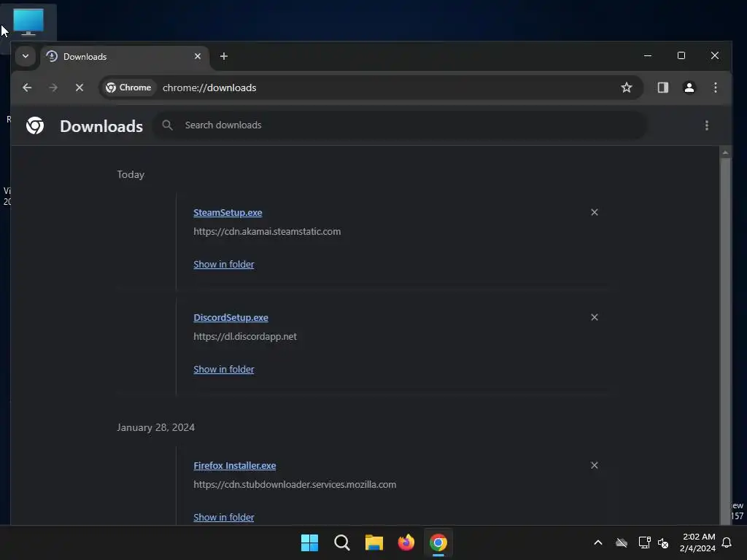
Task: Open the network status tray icon
Action: click(644, 542)
